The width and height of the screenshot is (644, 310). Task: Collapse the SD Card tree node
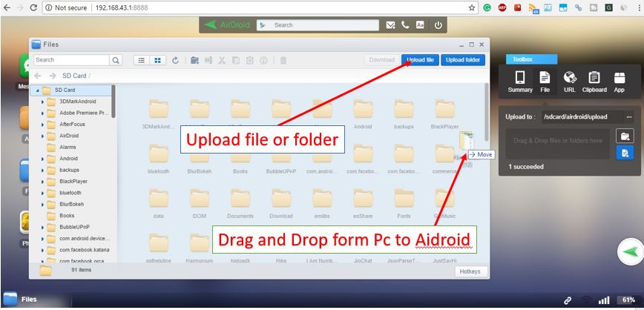38,90
